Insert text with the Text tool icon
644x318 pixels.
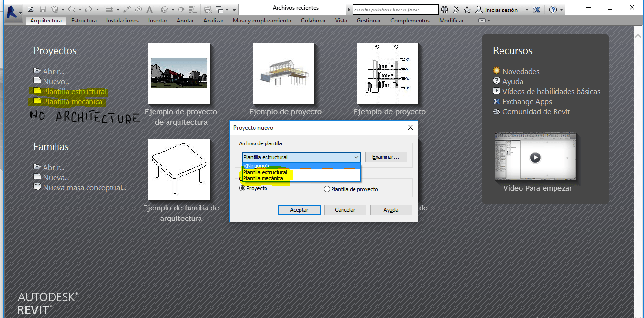(x=149, y=9)
